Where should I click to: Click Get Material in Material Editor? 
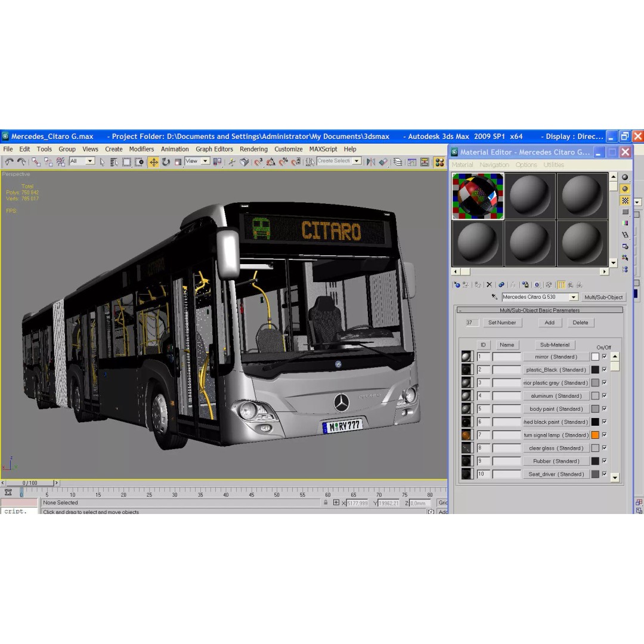457,284
